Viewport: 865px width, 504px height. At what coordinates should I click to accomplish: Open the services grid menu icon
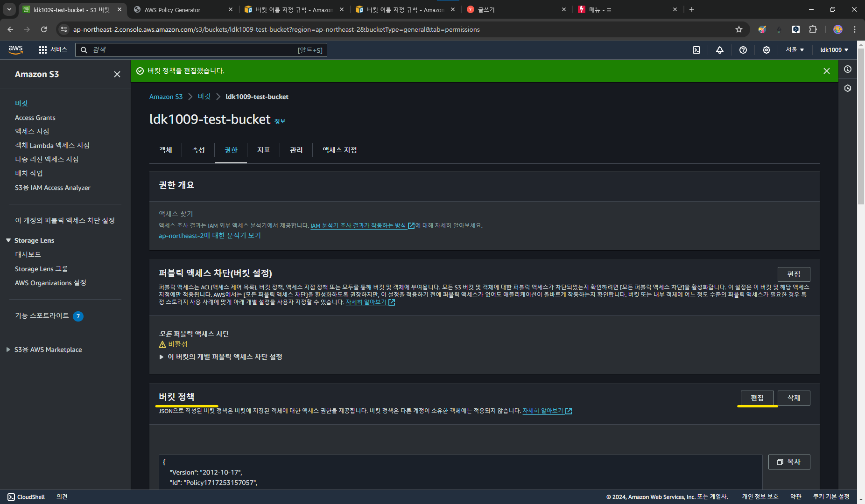(x=43, y=50)
